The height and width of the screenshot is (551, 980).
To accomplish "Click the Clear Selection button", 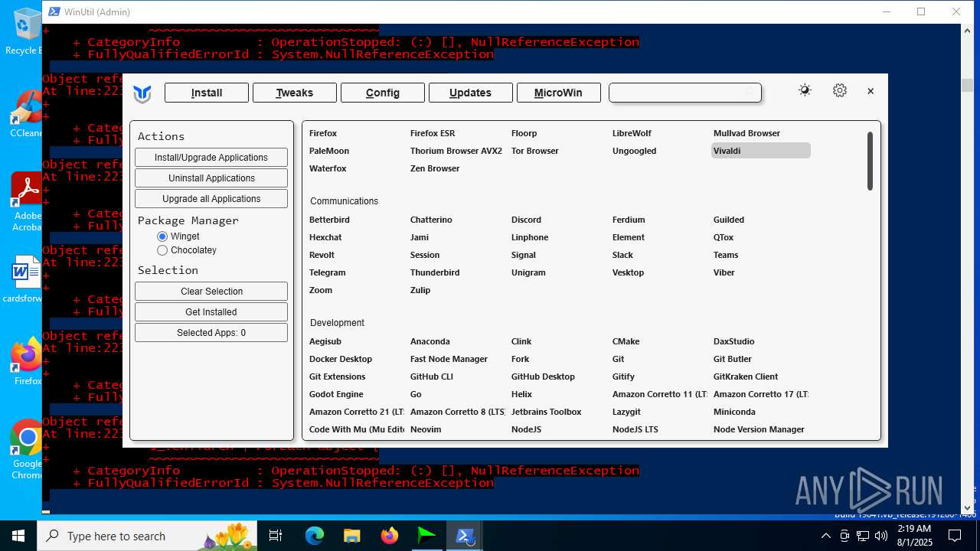I will [211, 292].
